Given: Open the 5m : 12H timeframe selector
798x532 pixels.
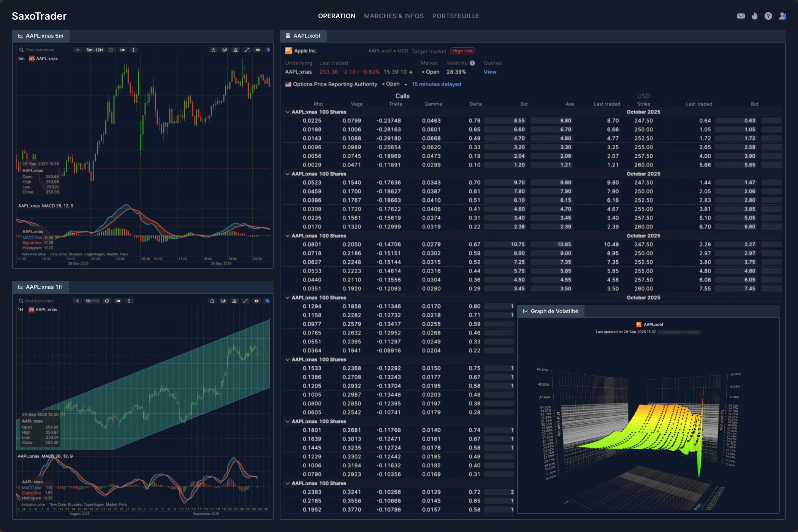Looking at the screenshot, I should [x=95, y=50].
